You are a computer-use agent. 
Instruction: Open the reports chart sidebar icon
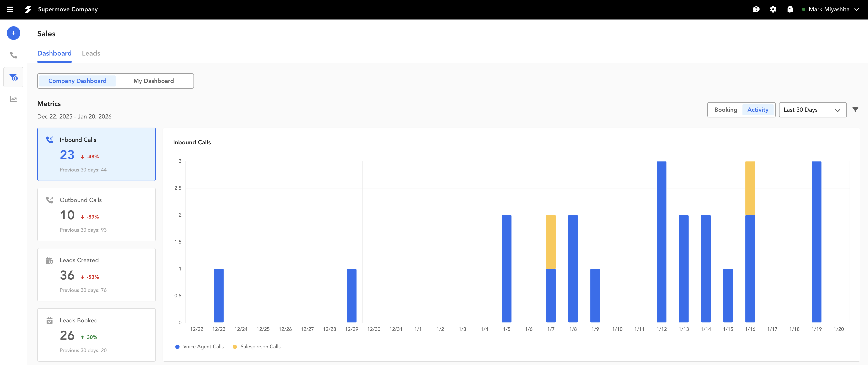tap(14, 99)
